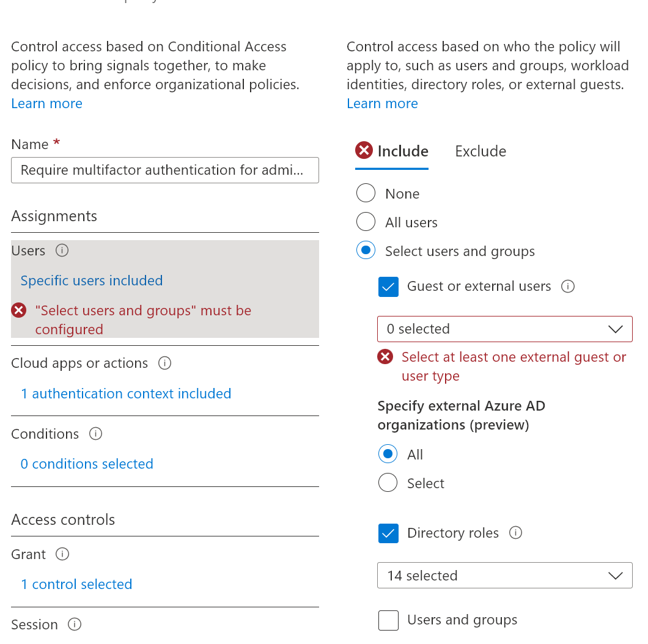Click the policy Name text field
The image size is (648, 644).
(x=164, y=170)
